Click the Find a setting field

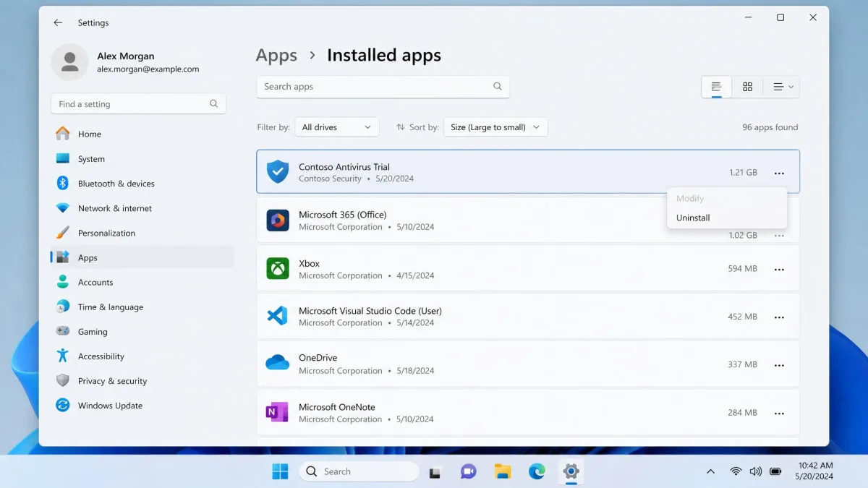click(x=138, y=104)
